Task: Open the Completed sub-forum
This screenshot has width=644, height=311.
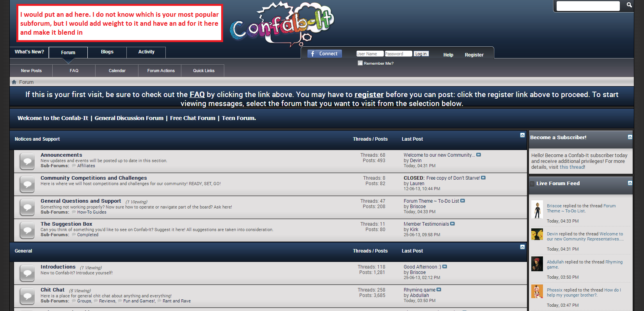Action: point(88,235)
